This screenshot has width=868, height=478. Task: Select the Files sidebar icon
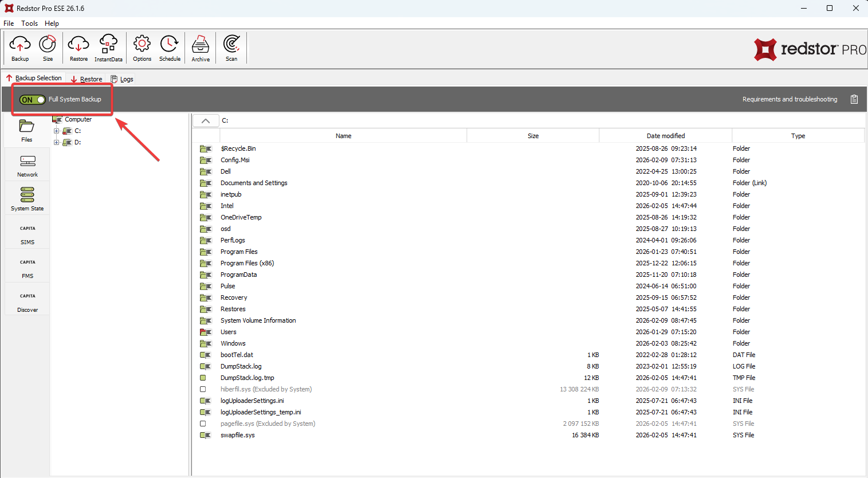[x=27, y=131]
